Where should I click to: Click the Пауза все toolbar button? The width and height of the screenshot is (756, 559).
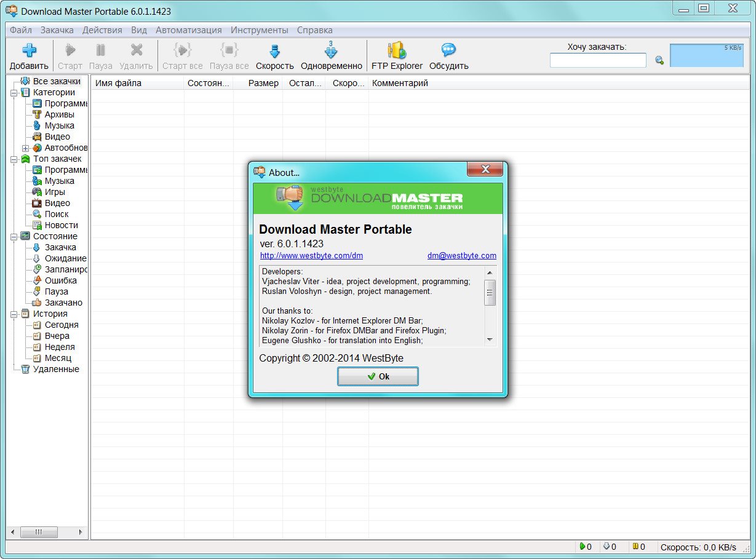[x=229, y=57]
